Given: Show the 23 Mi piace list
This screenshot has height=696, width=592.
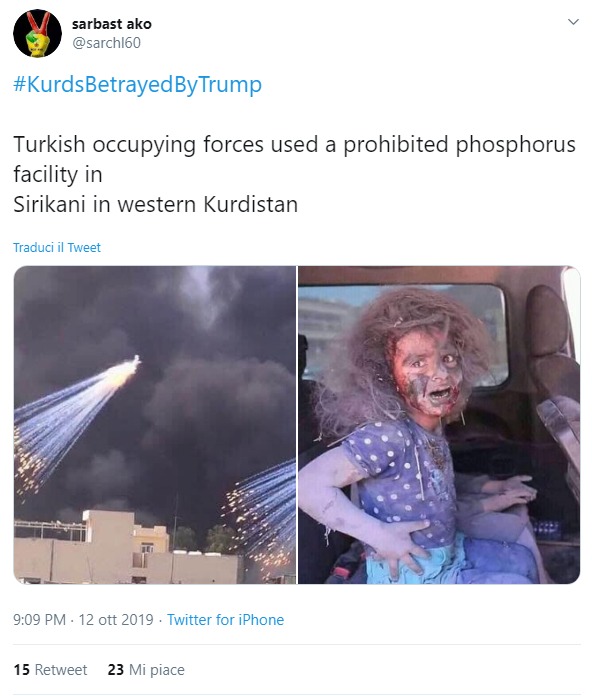Looking at the screenshot, I should [146, 669].
